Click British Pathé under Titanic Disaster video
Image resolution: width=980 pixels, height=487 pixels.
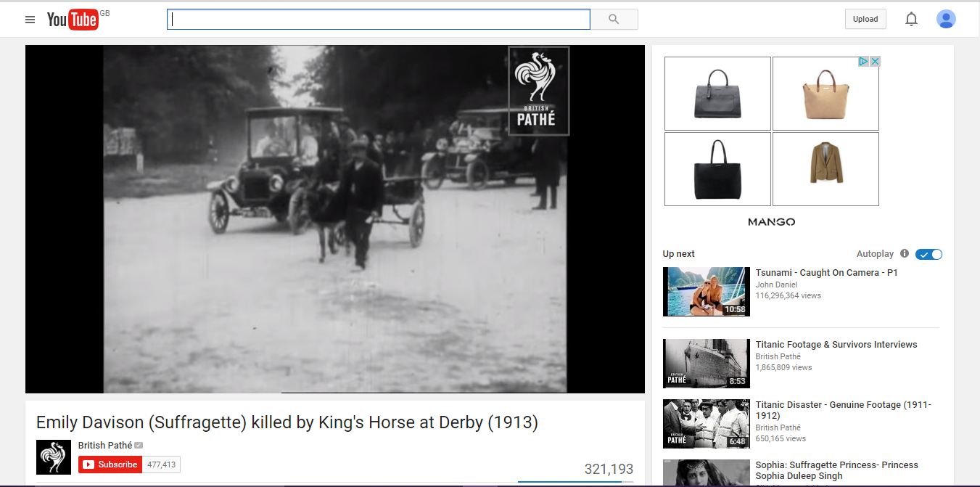778,427
